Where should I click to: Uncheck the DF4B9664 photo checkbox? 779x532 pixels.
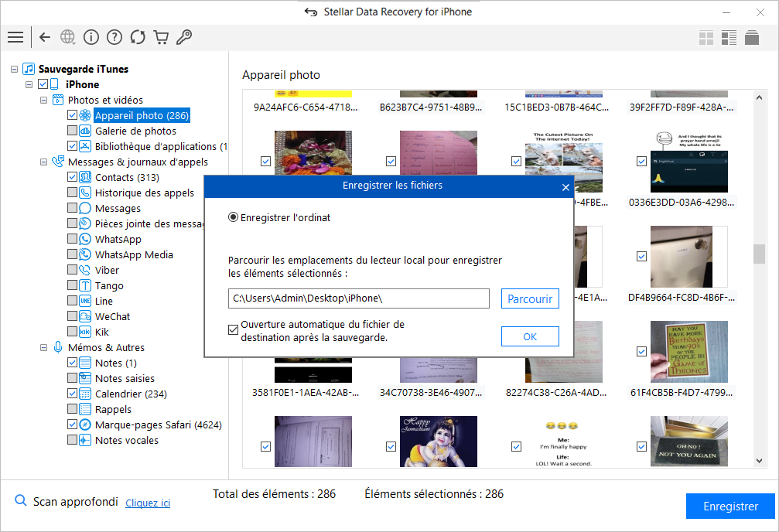(641, 256)
